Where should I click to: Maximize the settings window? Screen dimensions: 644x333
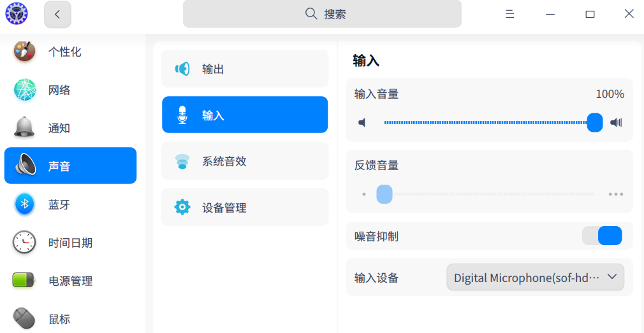[590, 15]
